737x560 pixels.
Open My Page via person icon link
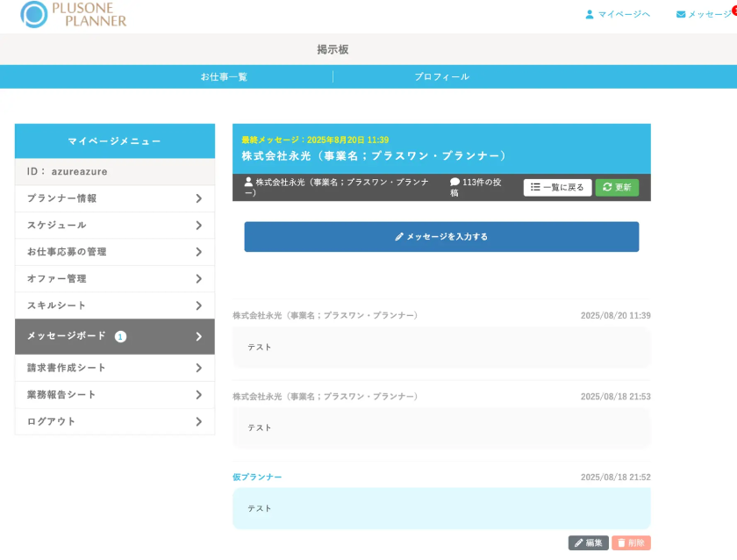[x=590, y=14]
